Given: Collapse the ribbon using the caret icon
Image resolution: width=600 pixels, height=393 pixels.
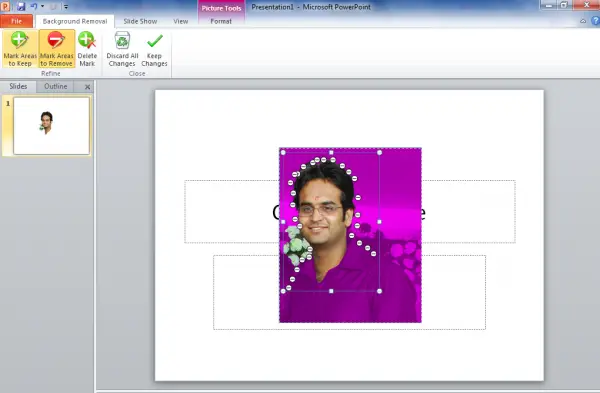Looking at the screenshot, I should (583, 21).
